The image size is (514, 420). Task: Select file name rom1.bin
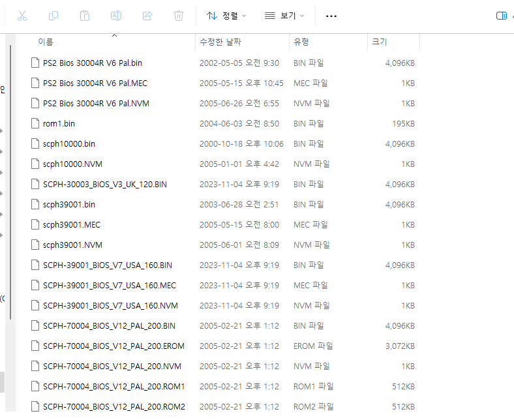59,124
